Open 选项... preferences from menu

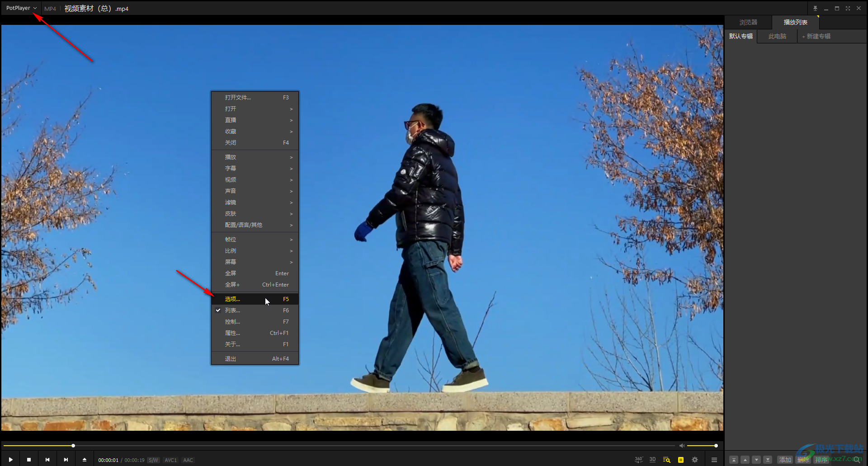pyautogui.click(x=255, y=299)
